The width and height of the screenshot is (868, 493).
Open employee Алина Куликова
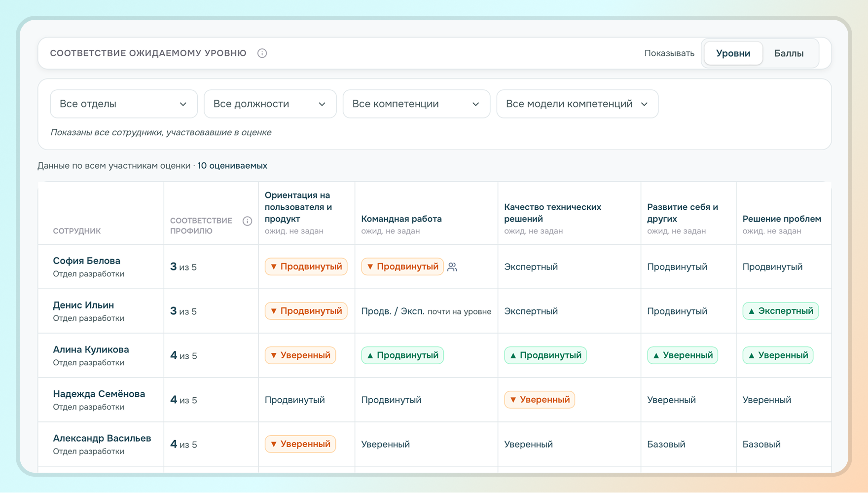91,349
